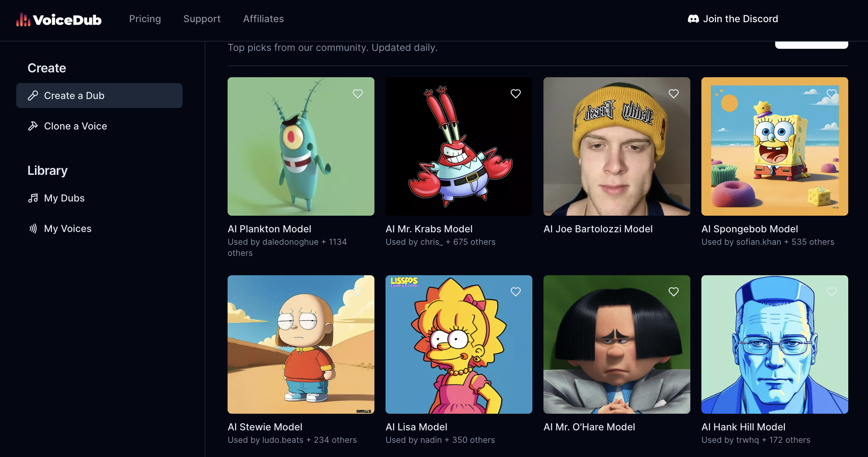Favorite the AI Mr. Krabs Model

tap(516, 94)
